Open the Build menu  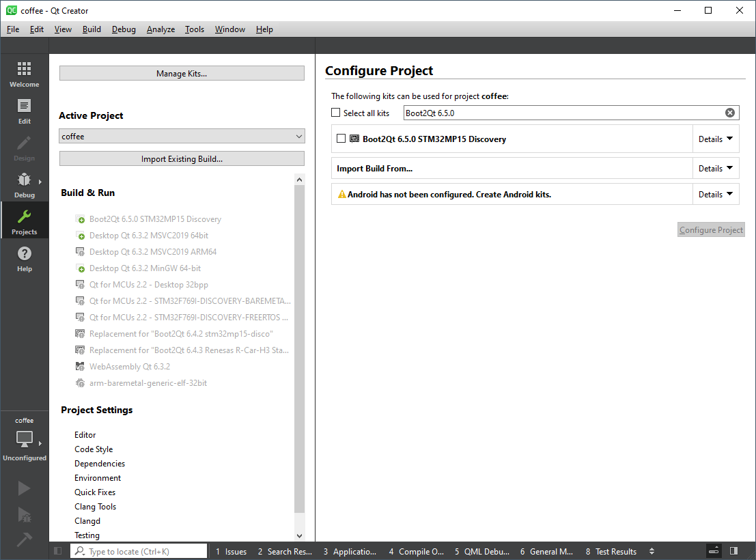click(92, 29)
